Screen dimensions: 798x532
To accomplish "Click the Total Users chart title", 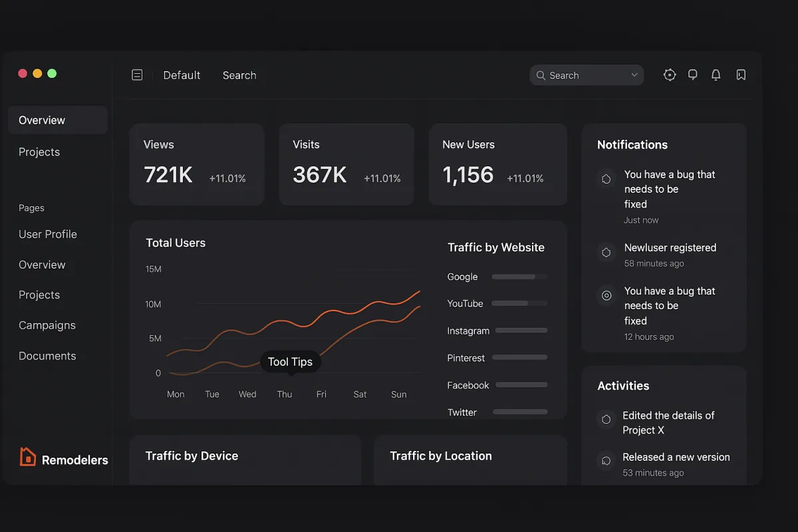I will [176, 243].
